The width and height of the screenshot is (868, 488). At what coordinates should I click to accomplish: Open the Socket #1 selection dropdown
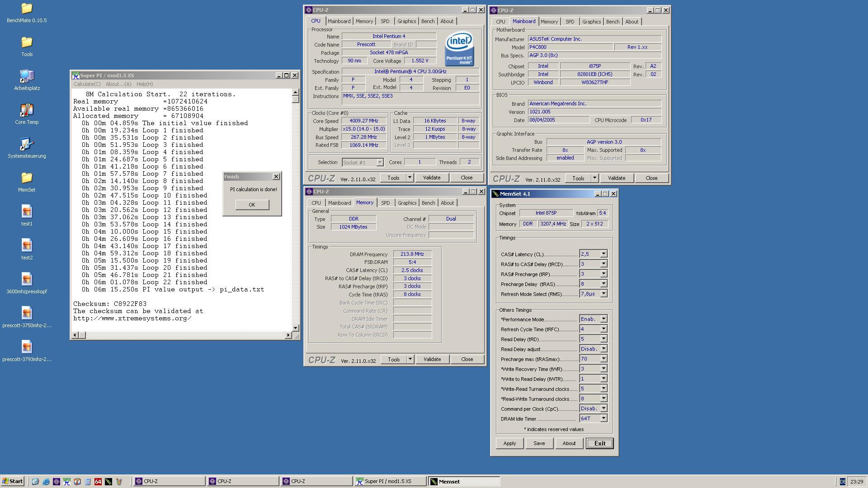(380, 162)
